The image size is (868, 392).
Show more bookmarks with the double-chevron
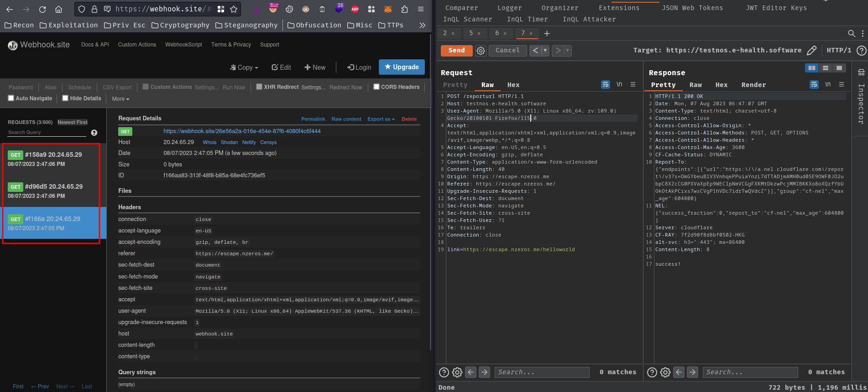tap(422, 25)
